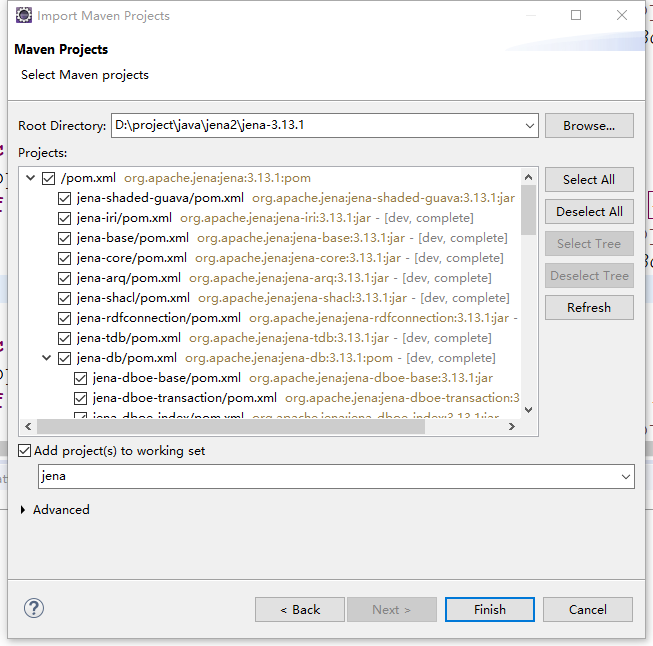Viewport: 653px width, 646px height.
Task: Disable Add project(s) to working set
Action: coord(25,451)
